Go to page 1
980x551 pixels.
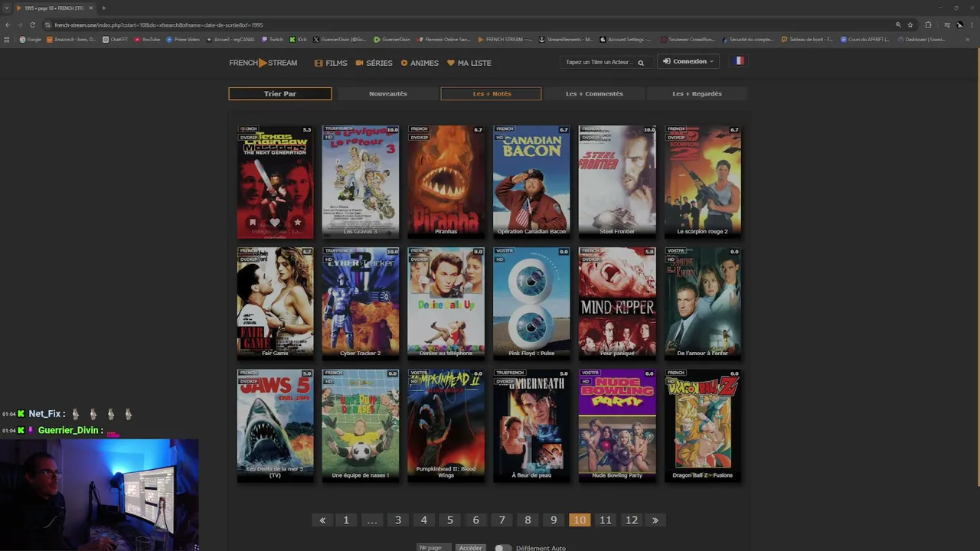(346, 520)
